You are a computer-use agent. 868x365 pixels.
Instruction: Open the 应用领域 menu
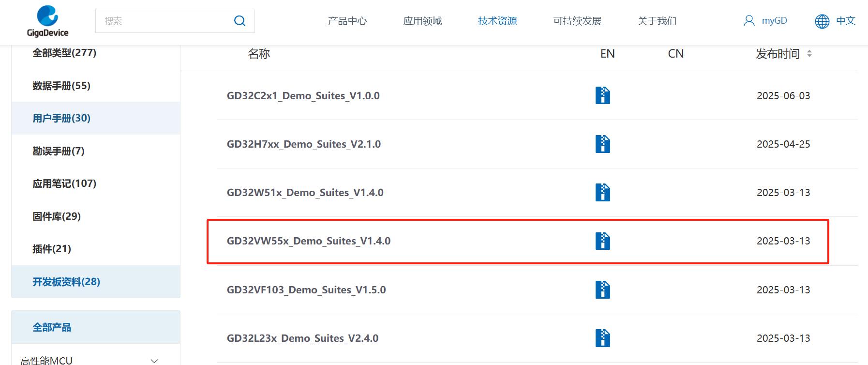(x=422, y=21)
